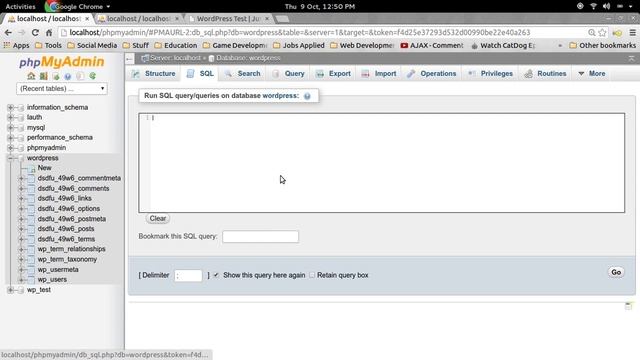The width and height of the screenshot is (640, 360).
Task: Open New table link under wordpress
Action: pyautogui.click(x=44, y=168)
